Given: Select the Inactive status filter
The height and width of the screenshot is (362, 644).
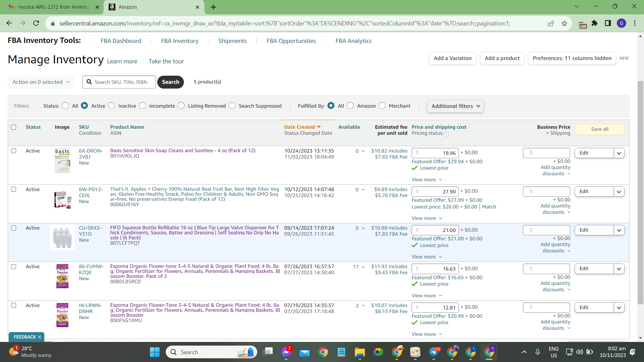Looking at the screenshot, I should pyautogui.click(x=112, y=106).
